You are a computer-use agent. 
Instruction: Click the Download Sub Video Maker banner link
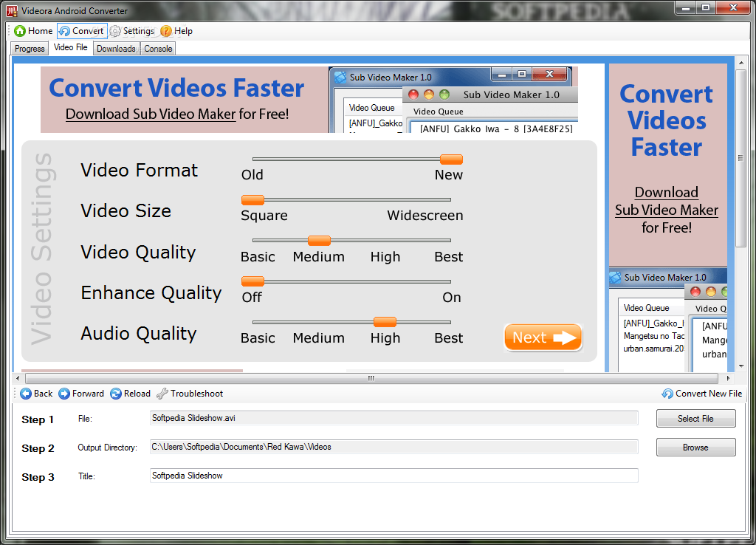[151, 114]
